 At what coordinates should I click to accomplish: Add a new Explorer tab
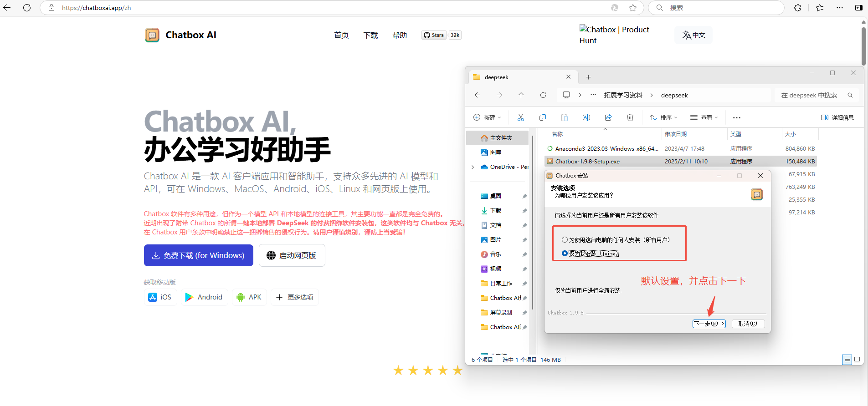pyautogui.click(x=588, y=77)
